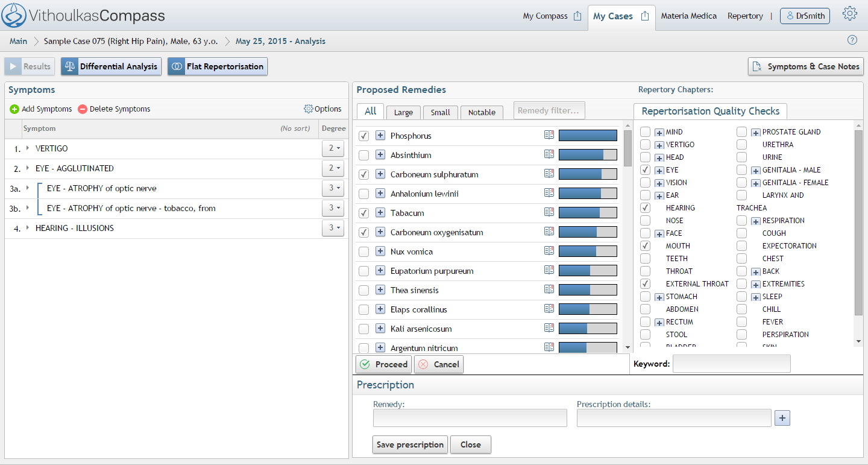Open materia medica book icon for Tabacum
The height and width of the screenshot is (465, 868).
(549, 212)
